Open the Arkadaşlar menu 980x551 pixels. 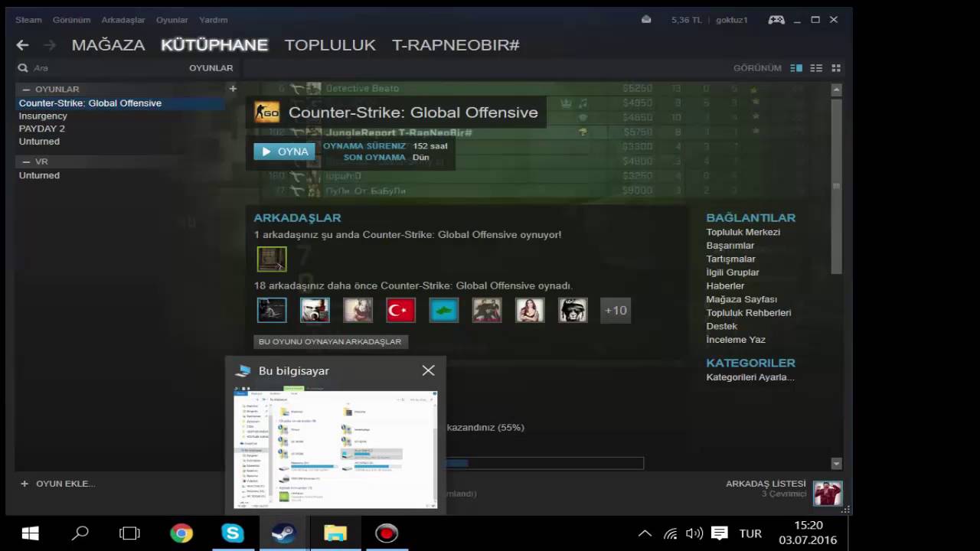click(122, 20)
